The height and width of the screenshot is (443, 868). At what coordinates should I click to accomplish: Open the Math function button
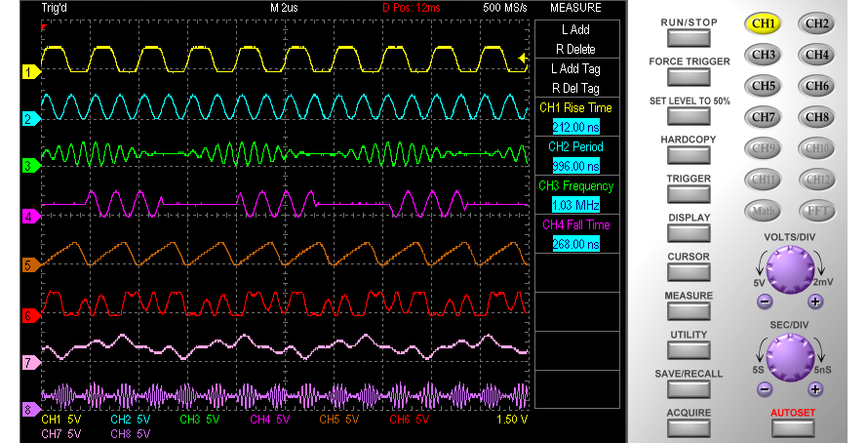[x=763, y=211]
